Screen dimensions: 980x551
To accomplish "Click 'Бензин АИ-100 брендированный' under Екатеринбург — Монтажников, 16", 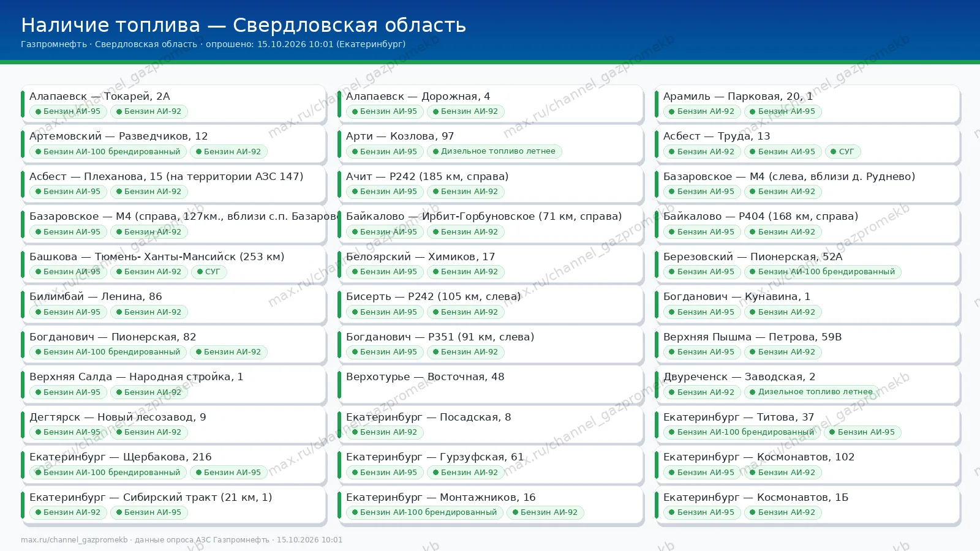I will click(424, 512).
